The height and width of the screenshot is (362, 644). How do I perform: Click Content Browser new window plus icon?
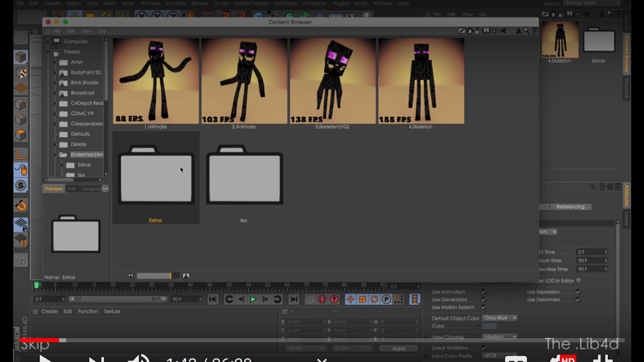coord(535,31)
